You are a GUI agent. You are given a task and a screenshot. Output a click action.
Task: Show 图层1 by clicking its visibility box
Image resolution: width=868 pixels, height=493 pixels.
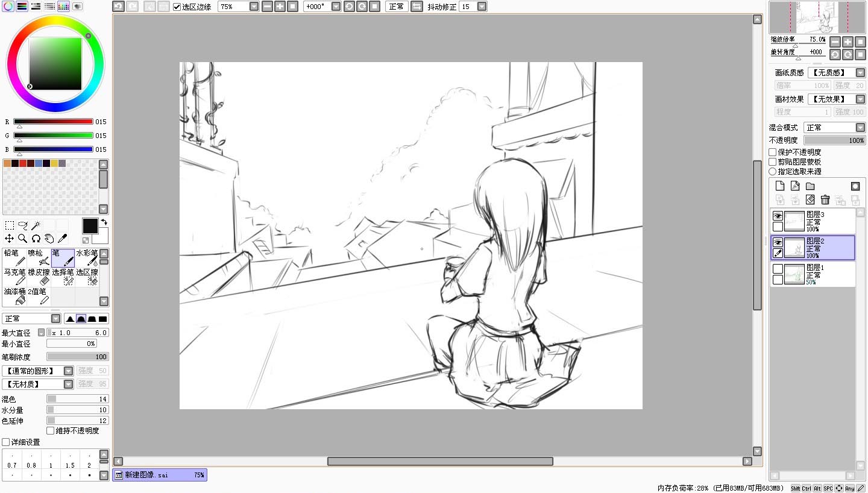coord(778,269)
